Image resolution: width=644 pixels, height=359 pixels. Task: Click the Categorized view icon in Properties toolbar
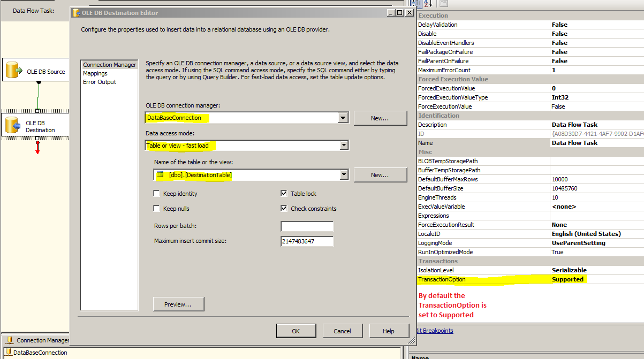coord(417,4)
